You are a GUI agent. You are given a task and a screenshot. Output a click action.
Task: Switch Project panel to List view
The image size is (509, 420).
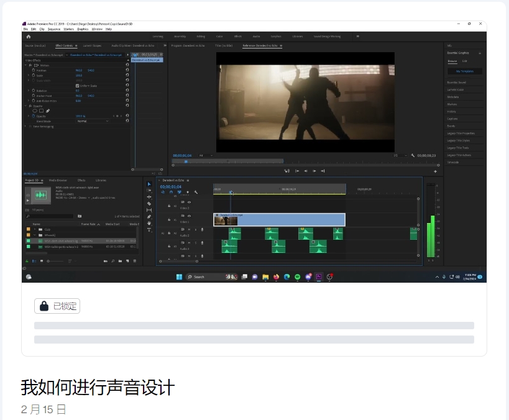tap(34, 261)
